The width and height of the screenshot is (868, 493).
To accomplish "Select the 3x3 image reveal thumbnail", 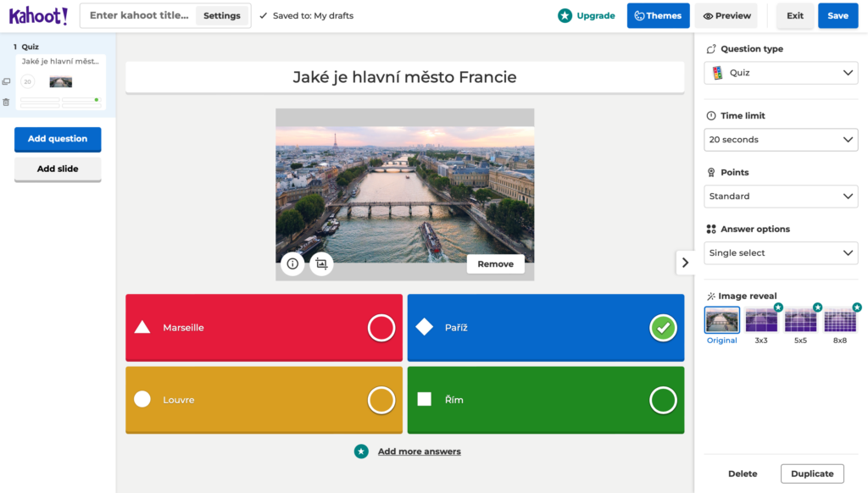I will coord(761,320).
